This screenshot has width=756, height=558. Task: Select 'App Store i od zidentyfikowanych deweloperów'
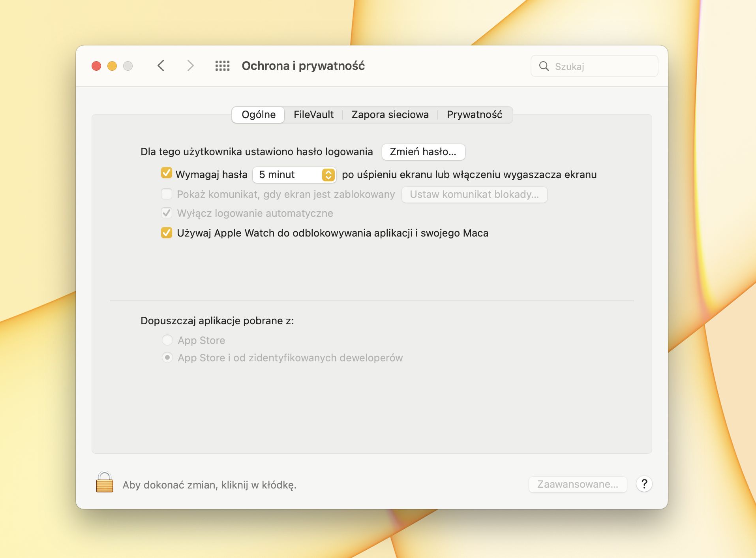tap(167, 358)
